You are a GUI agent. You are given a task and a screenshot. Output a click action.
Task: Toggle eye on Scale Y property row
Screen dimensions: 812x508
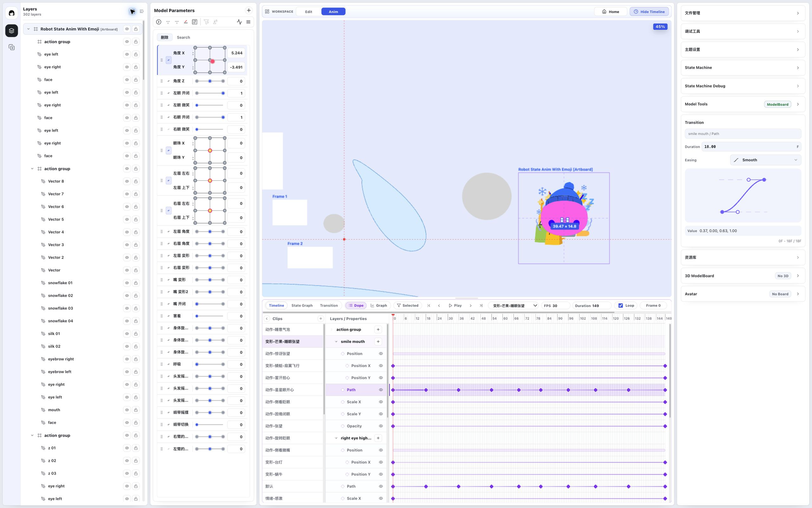tap(381, 414)
